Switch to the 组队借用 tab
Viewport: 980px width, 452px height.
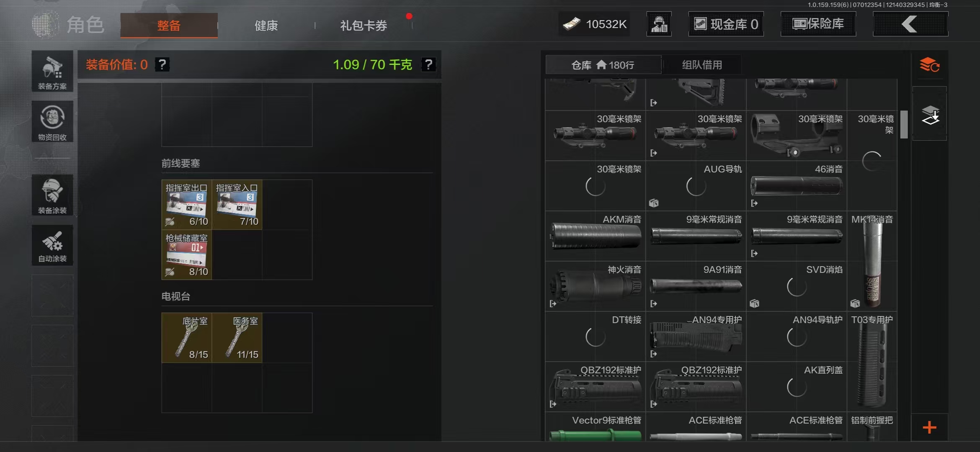[702, 65]
